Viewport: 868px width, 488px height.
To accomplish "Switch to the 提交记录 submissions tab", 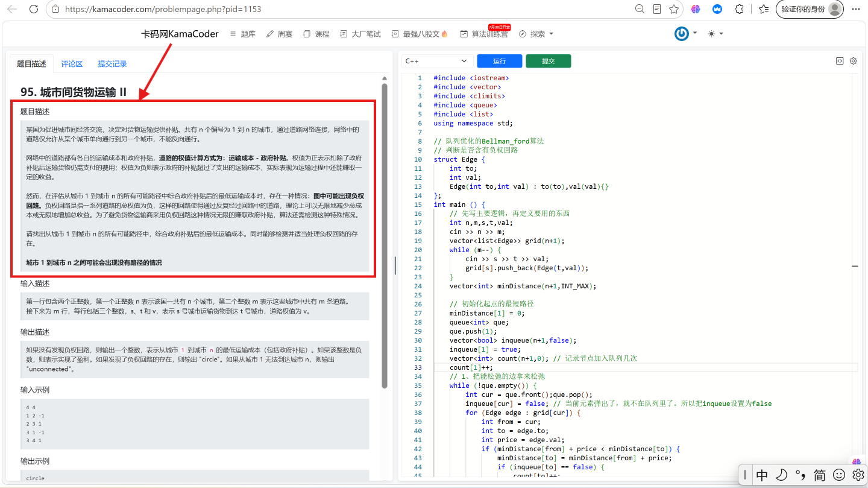I will pos(112,64).
